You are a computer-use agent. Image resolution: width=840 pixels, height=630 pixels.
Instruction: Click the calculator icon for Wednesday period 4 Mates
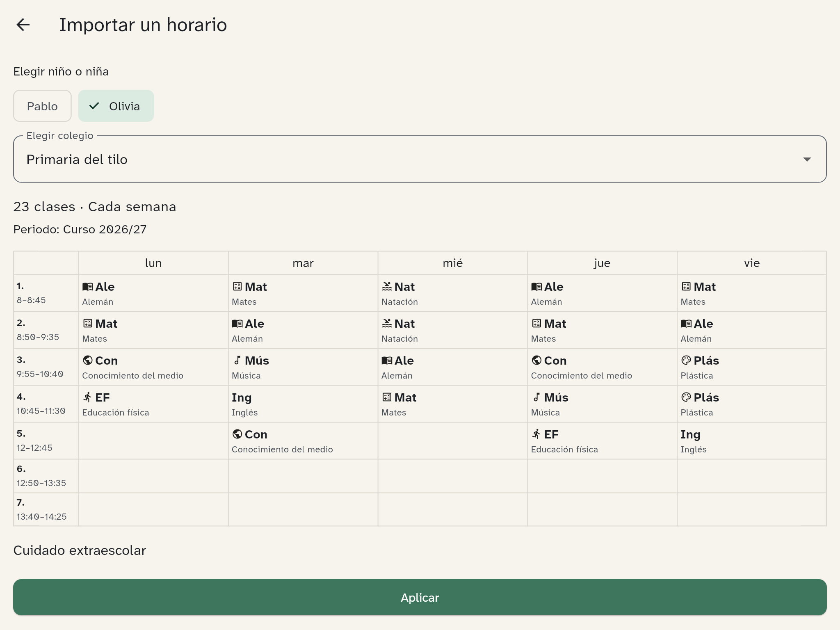pos(387,397)
